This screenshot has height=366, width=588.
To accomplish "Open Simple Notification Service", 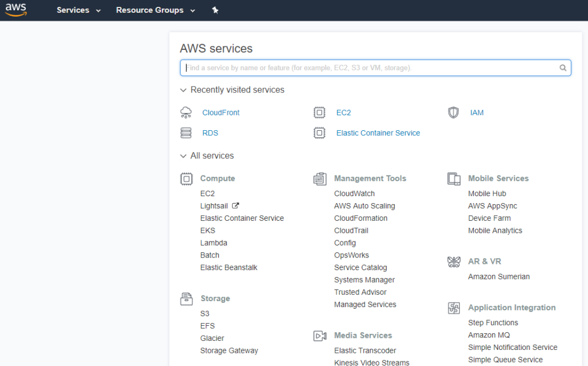I will pos(513,348).
